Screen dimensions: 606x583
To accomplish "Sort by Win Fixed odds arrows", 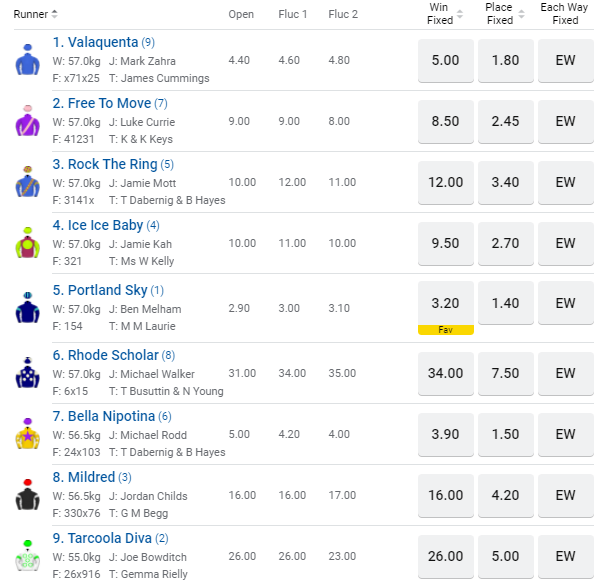I will coord(460,14).
